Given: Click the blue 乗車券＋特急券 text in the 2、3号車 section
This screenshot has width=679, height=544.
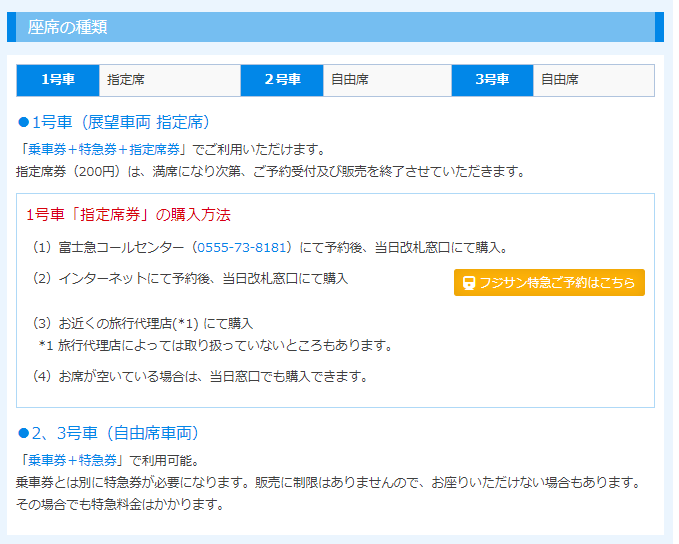Looking at the screenshot, I should point(72,460).
